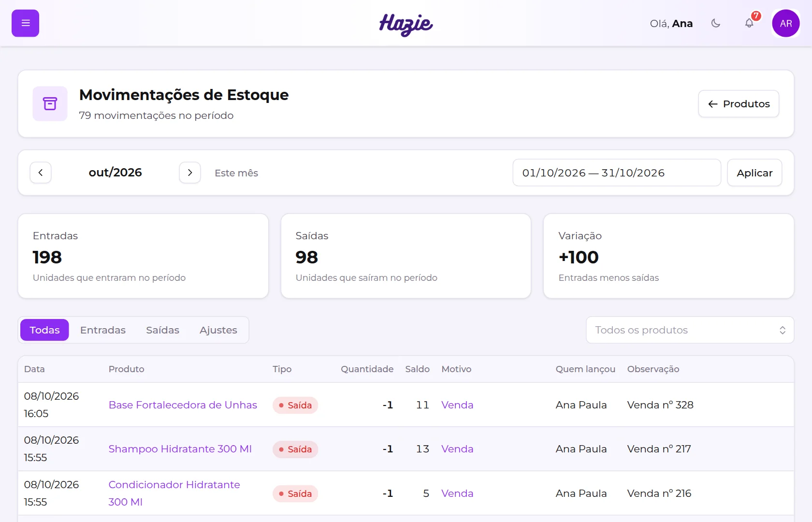The image size is (812, 522).
Task: Open the hamburger menu button
Action: 25,23
